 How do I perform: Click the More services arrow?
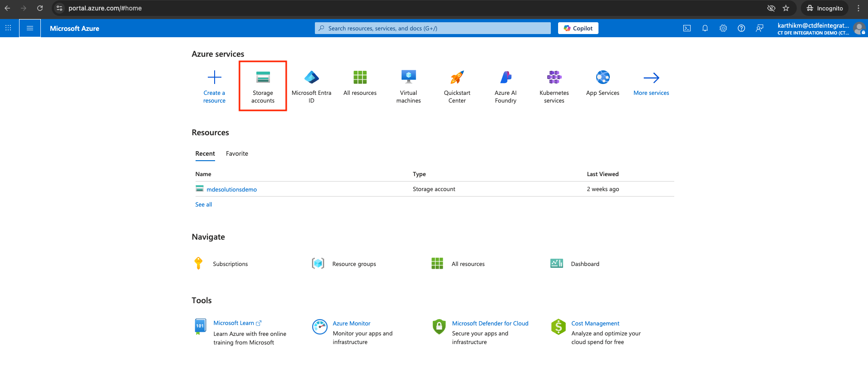(x=651, y=78)
